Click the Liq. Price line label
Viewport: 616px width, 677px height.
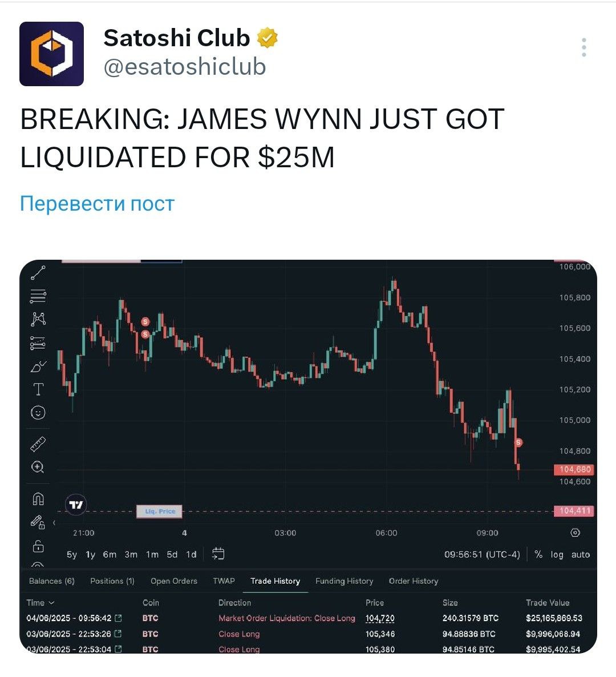coord(159,511)
